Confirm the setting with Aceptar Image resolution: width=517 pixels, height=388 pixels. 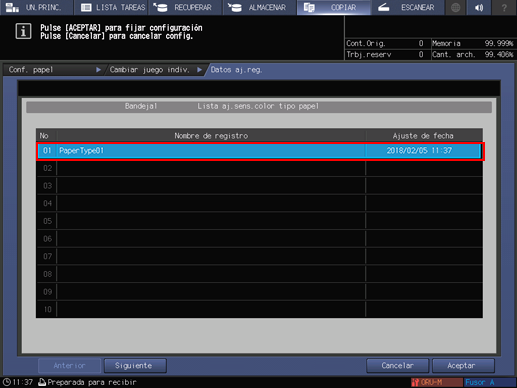coord(463,366)
